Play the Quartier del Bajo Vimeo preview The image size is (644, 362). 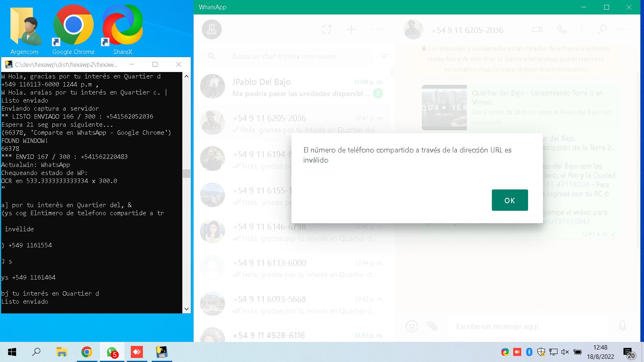pyautogui.click(x=444, y=107)
